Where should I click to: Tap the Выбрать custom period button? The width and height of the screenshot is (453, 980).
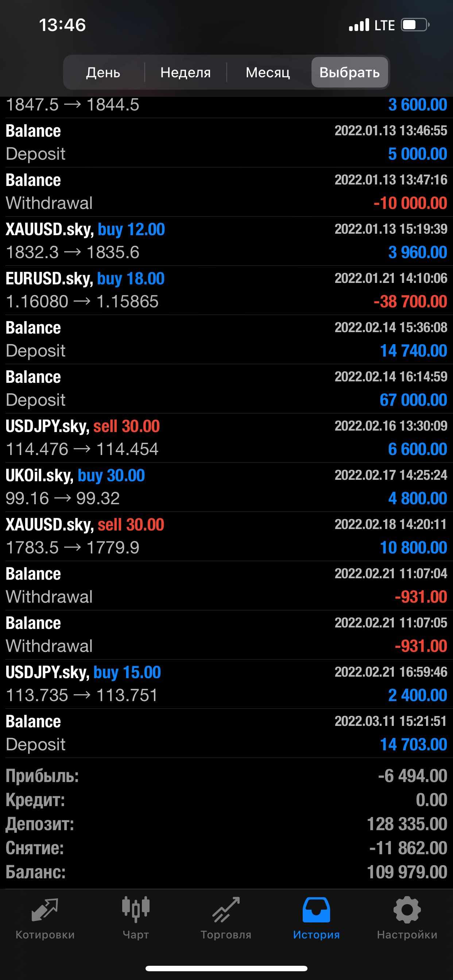pyautogui.click(x=349, y=72)
